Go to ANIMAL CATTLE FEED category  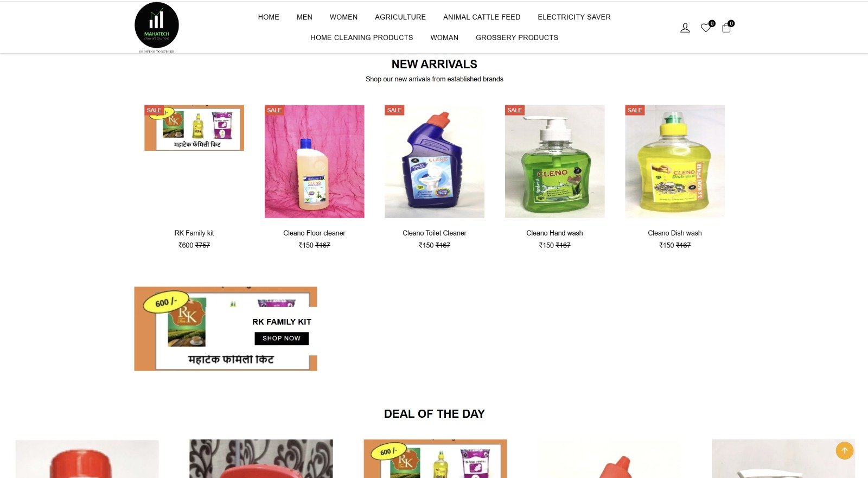click(x=482, y=17)
